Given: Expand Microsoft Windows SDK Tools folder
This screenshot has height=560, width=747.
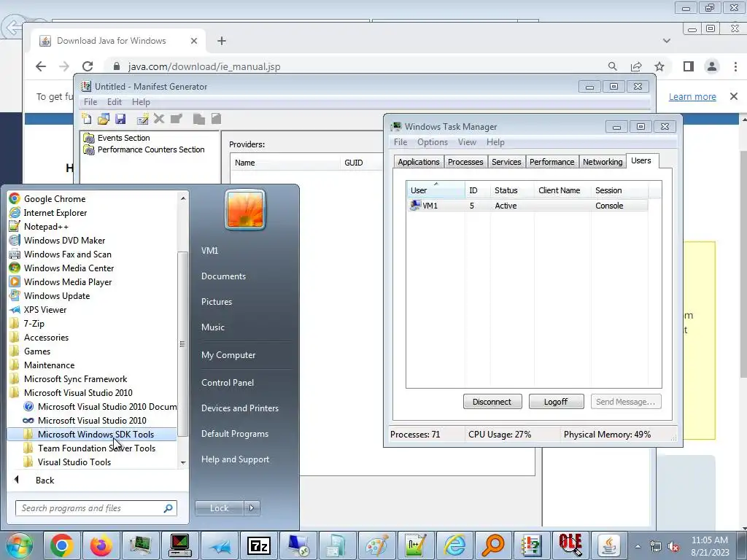Looking at the screenshot, I should (x=91, y=434).
